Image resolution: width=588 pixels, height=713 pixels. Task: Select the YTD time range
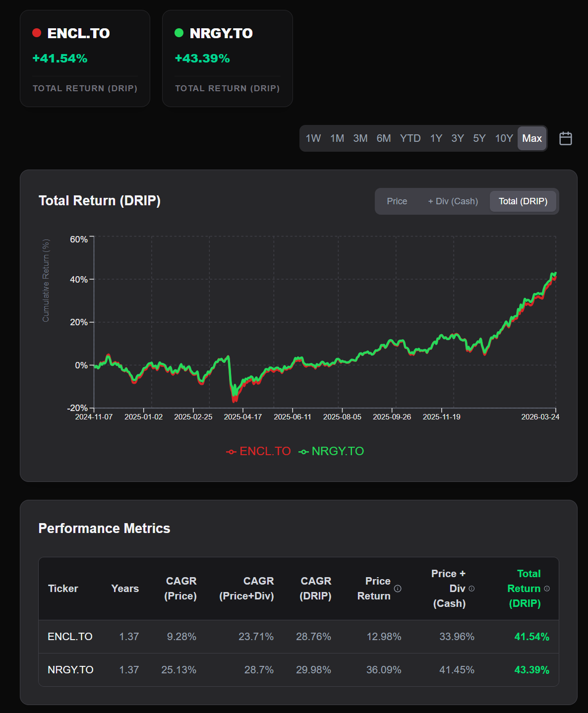point(410,138)
